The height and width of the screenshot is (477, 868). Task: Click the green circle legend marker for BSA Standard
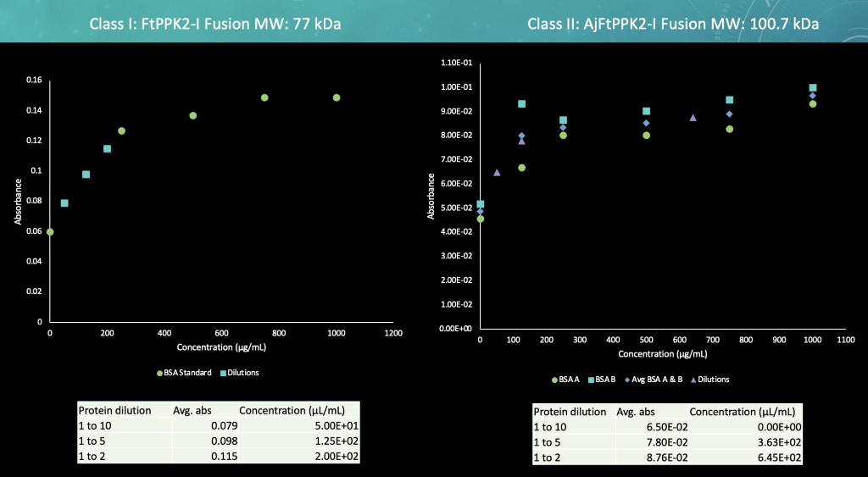[x=160, y=373]
